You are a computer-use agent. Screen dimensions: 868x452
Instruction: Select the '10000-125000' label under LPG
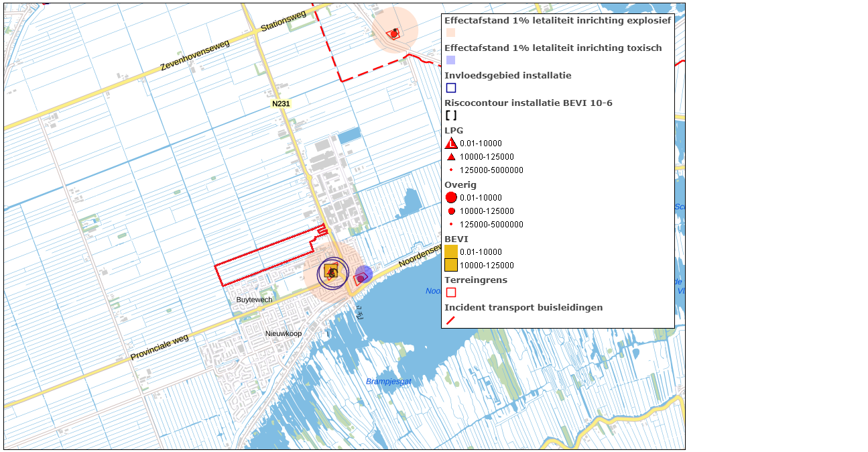tap(487, 157)
